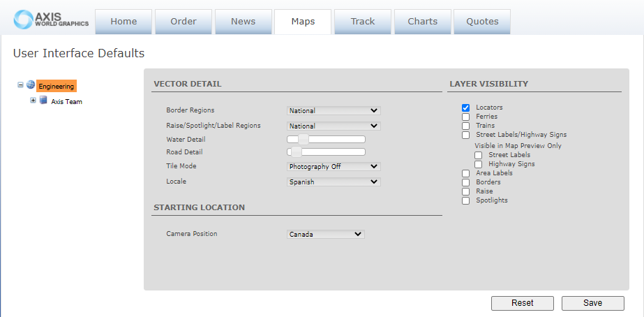Click the Reset button
This screenshot has height=317, width=644.
coord(522,303)
